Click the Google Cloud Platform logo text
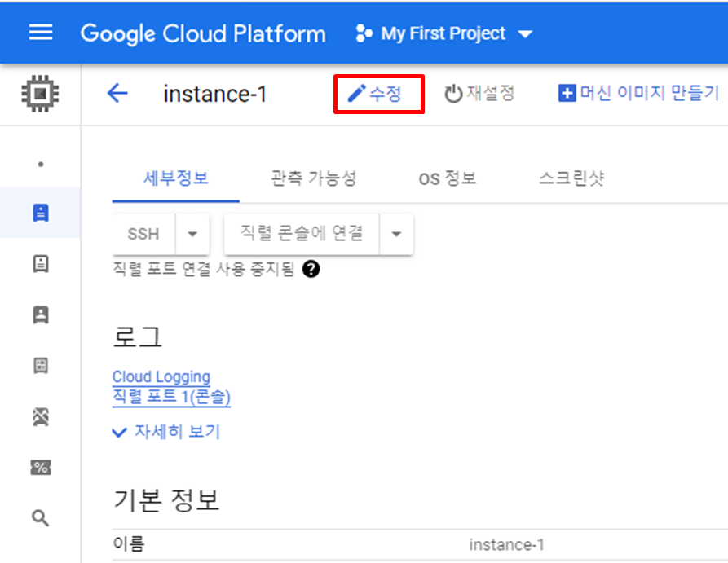Screen dimensions: 728x563 click(x=203, y=34)
